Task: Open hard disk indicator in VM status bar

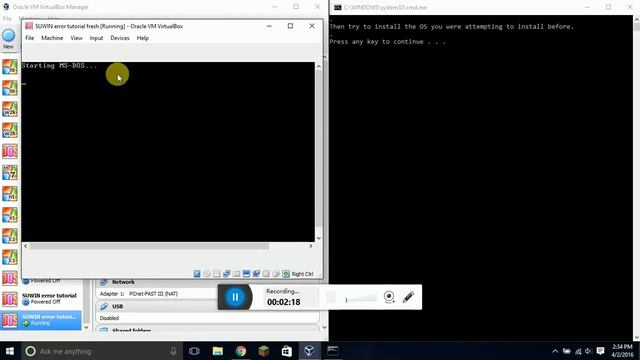Action: tap(197, 274)
